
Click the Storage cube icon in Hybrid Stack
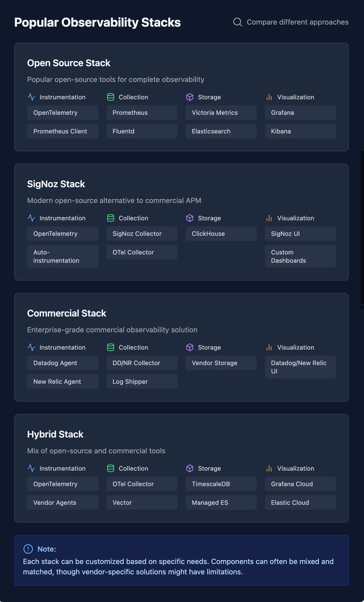pos(190,468)
